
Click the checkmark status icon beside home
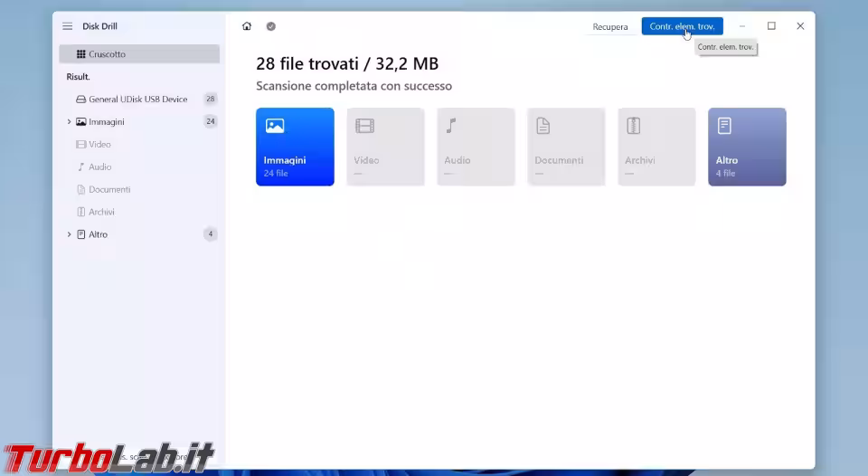(270, 26)
